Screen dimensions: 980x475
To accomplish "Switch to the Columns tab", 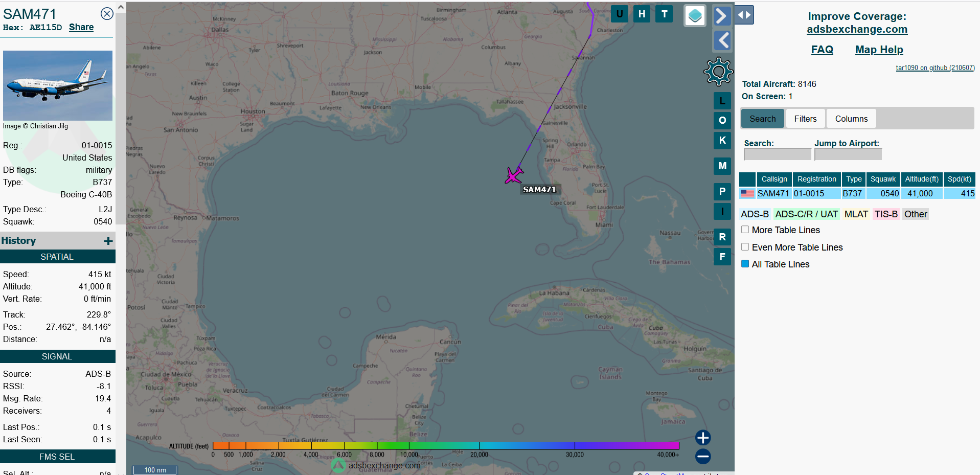I will (851, 119).
